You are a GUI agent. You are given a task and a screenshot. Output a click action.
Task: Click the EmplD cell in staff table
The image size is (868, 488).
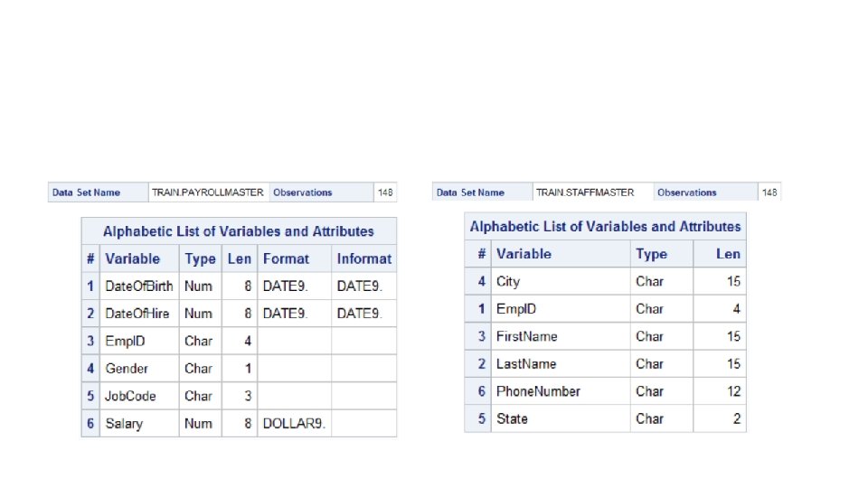coord(561,309)
